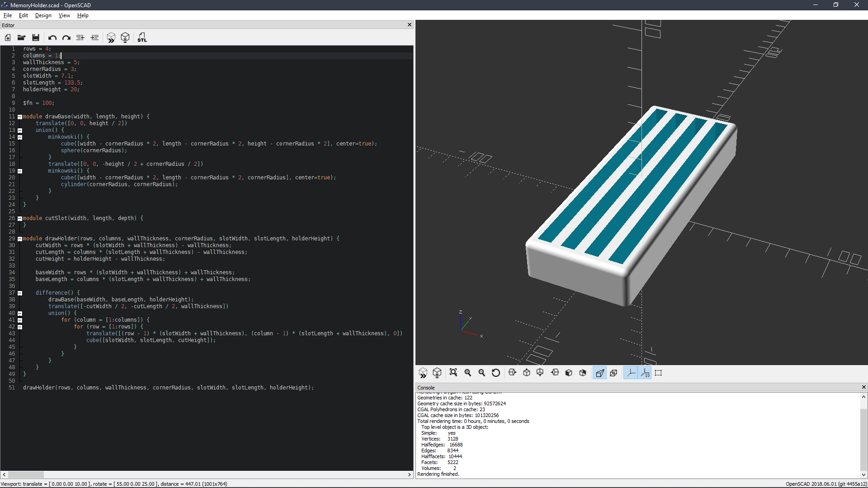Click the Render icon in the editor toolbar
The image size is (868, 488).
tap(125, 38)
